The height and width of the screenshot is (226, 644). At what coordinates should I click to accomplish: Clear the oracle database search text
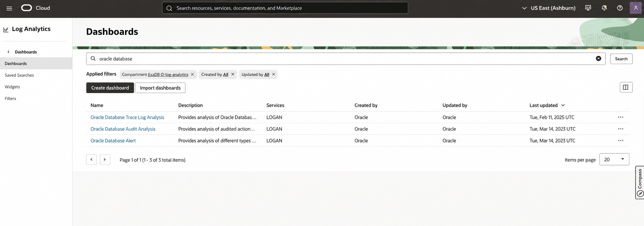pyautogui.click(x=598, y=59)
